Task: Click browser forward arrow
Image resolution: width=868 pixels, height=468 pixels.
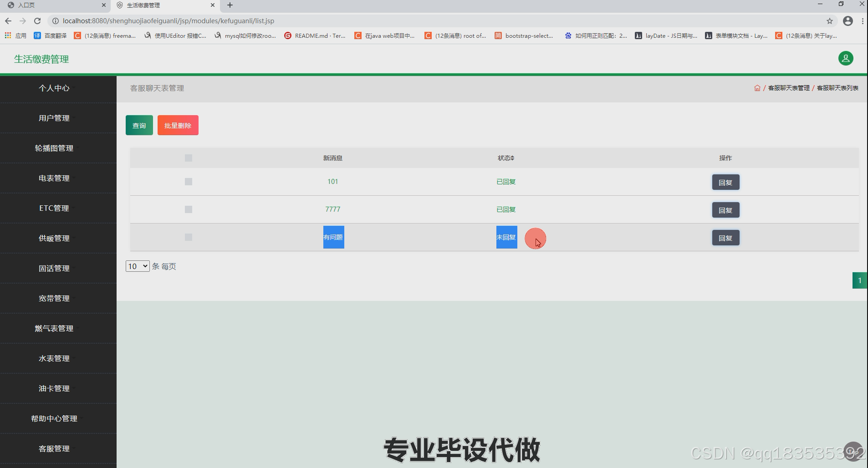Action: (23, 21)
